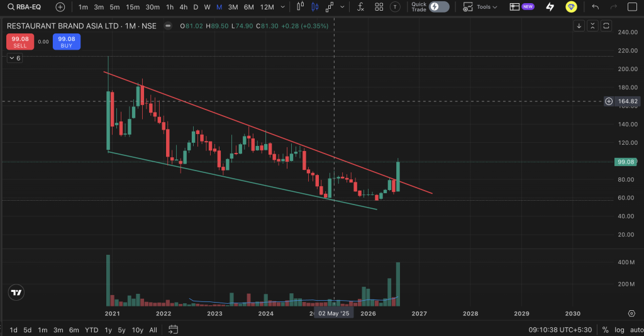Set range to All
This screenshot has height=336, width=644.
[153, 330]
